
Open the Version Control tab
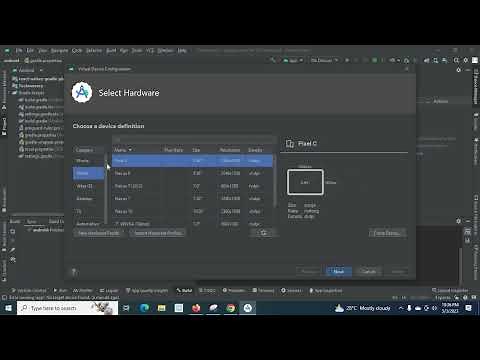pos(29,291)
